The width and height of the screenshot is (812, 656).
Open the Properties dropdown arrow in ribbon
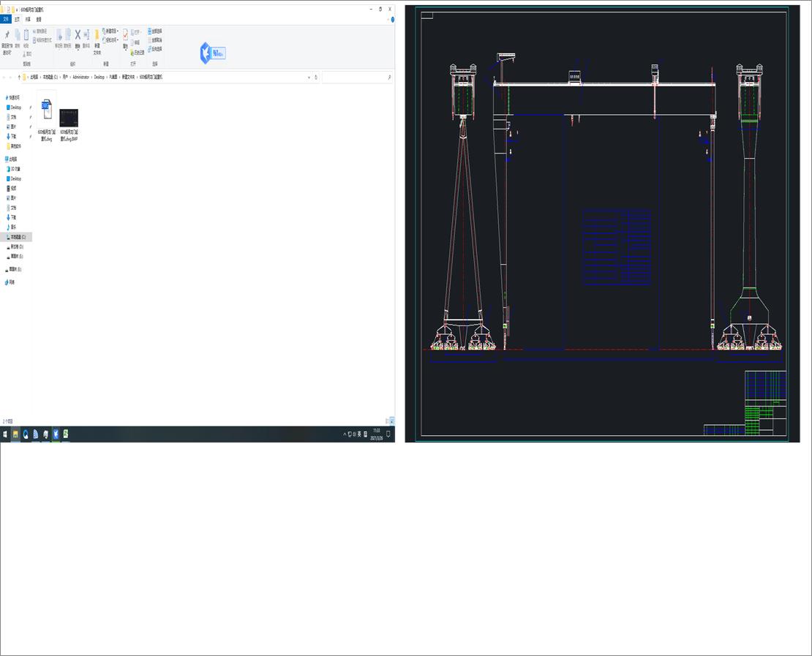[125, 50]
